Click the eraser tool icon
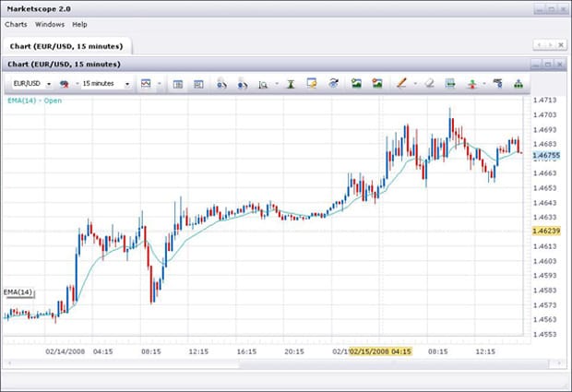Viewport: 572px width, 392px height. [x=428, y=83]
